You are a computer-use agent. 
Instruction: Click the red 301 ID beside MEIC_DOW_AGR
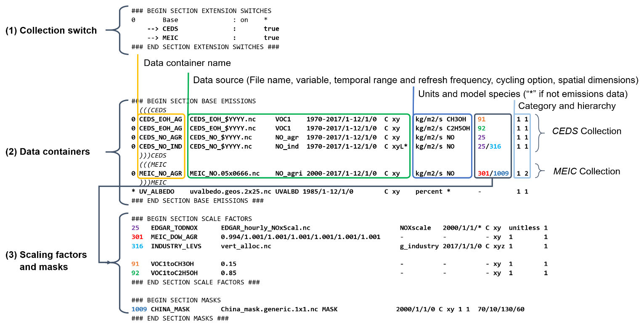pyautogui.click(x=137, y=237)
